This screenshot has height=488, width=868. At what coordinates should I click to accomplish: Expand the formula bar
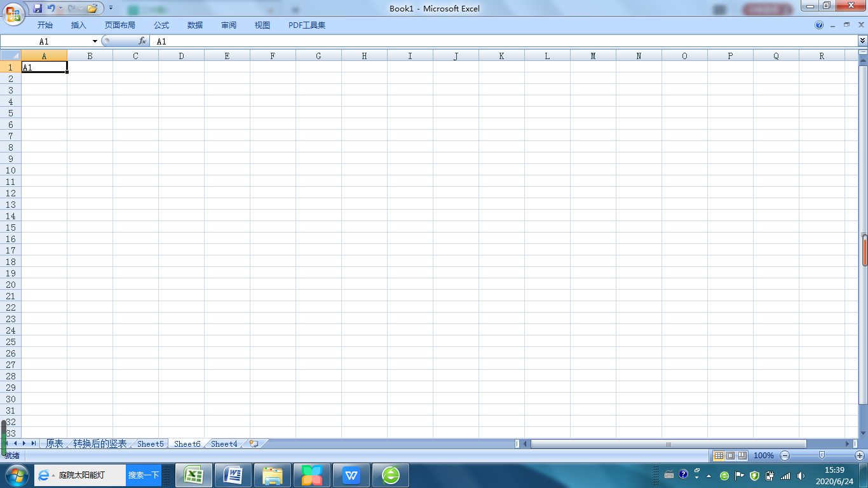point(862,41)
